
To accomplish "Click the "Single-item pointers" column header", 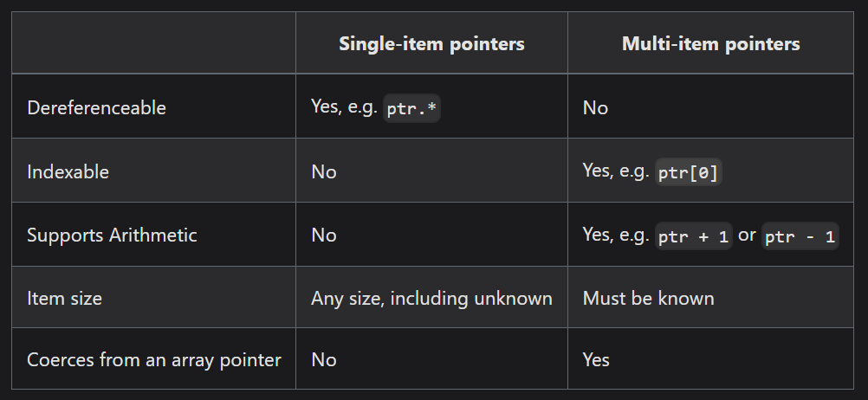I will pos(431,43).
